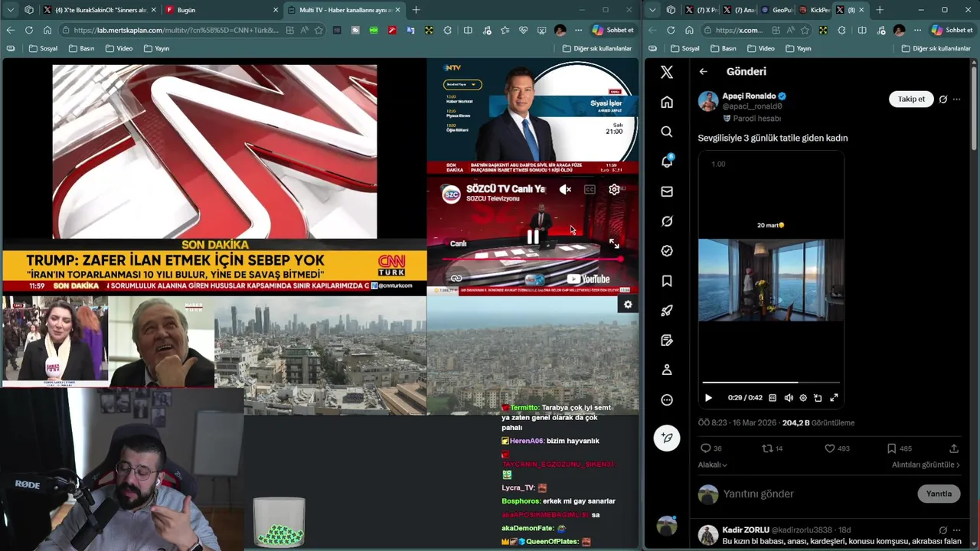Open more options circle in X sidebar
The image size is (980, 551).
point(667,399)
